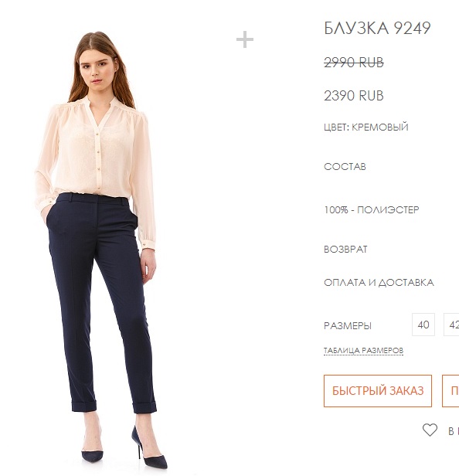Image resolution: width=459 pixels, height=476 pixels.
Task: Click the БЛУЗКА 9249 product title
Action: (x=377, y=29)
